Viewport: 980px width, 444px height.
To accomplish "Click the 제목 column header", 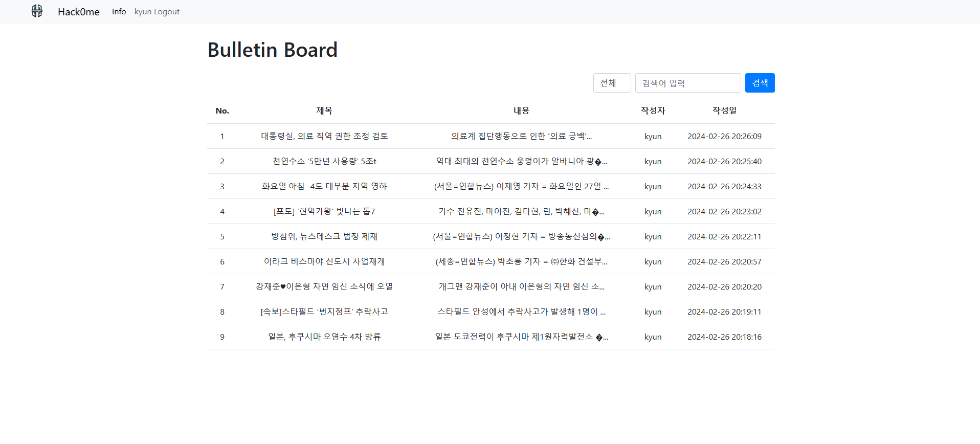I will pos(324,110).
